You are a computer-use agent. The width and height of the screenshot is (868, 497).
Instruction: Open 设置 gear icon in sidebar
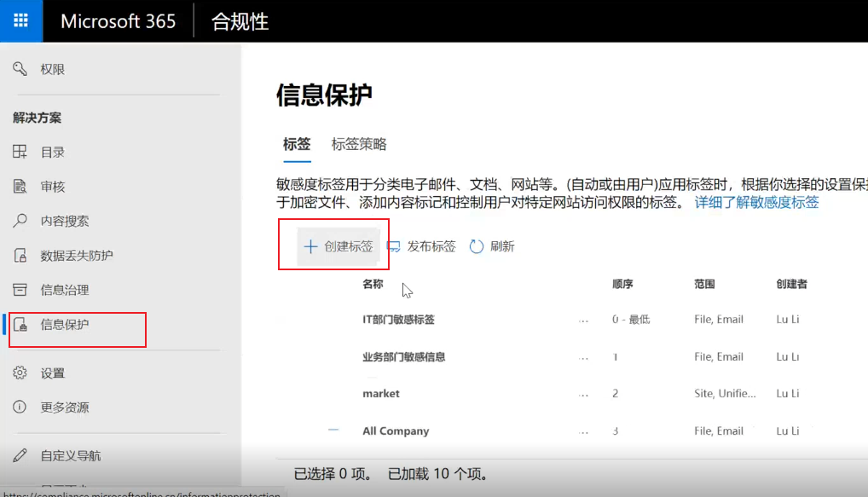pos(20,373)
